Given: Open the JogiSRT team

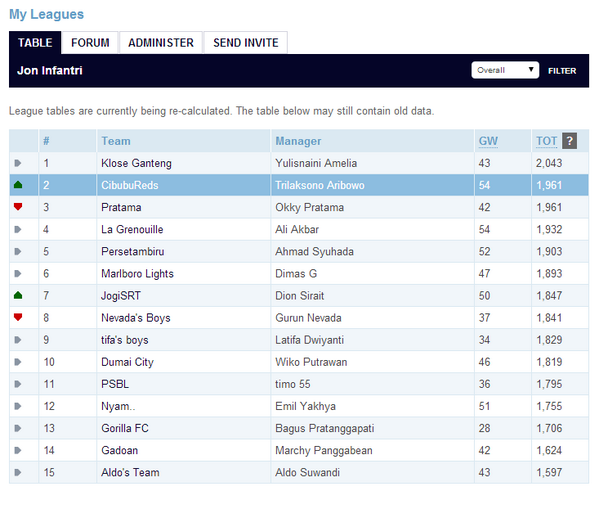Looking at the screenshot, I should (121, 296).
